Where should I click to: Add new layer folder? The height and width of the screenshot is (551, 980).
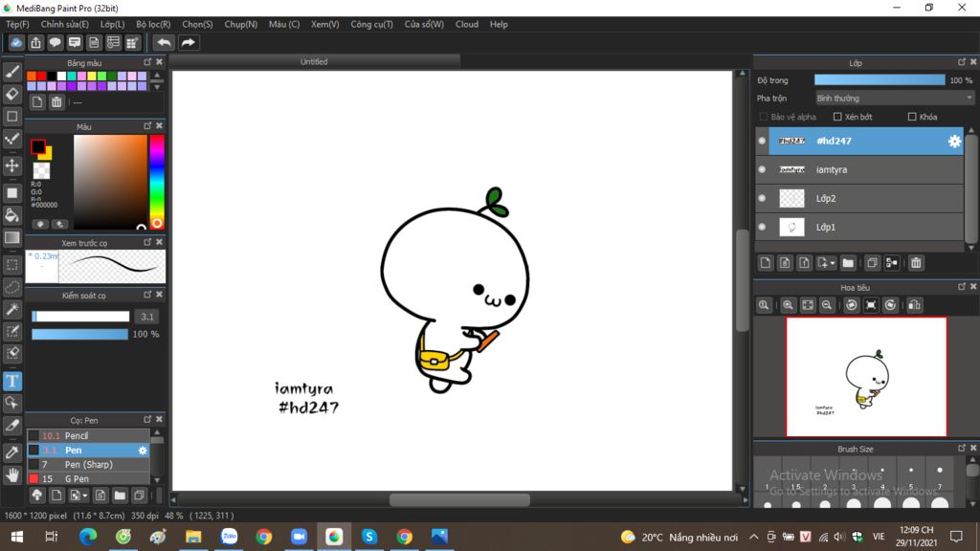pos(848,263)
